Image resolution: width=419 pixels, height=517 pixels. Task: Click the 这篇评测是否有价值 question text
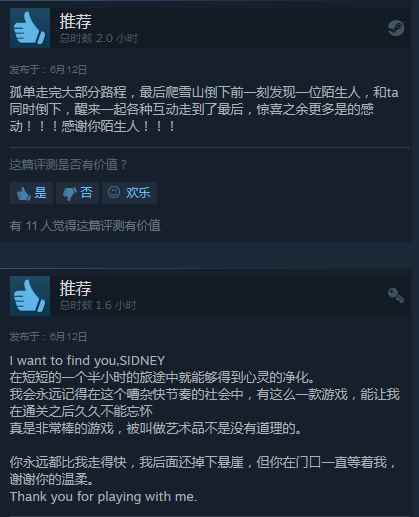tap(68, 165)
